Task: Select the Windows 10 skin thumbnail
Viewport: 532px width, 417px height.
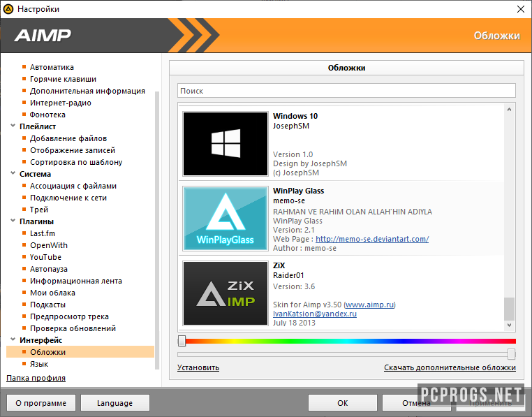Action: [x=226, y=144]
